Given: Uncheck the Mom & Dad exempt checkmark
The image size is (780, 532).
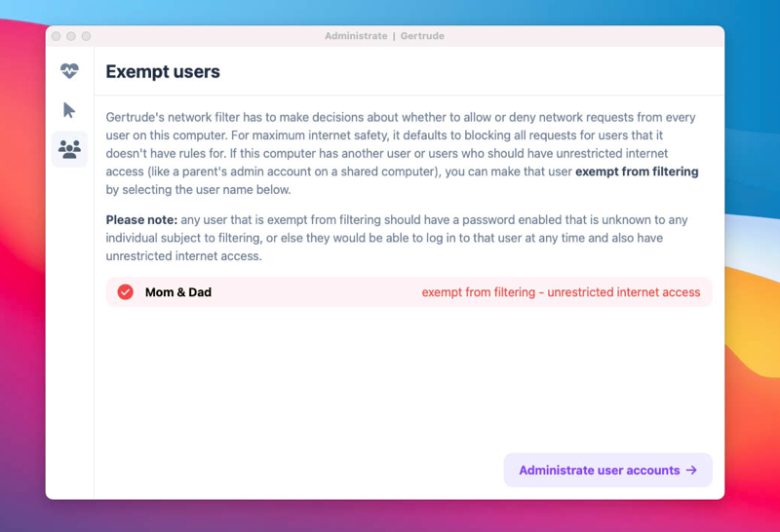Looking at the screenshot, I should [126, 292].
